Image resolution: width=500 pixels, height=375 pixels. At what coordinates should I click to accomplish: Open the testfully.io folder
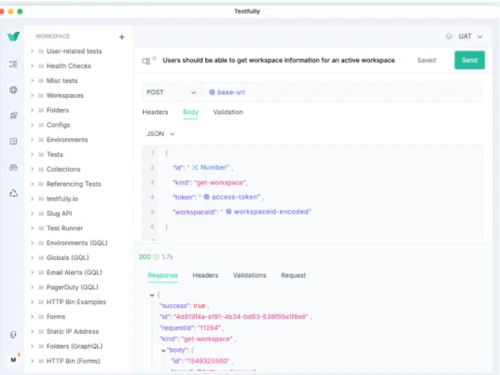click(x=62, y=199)
